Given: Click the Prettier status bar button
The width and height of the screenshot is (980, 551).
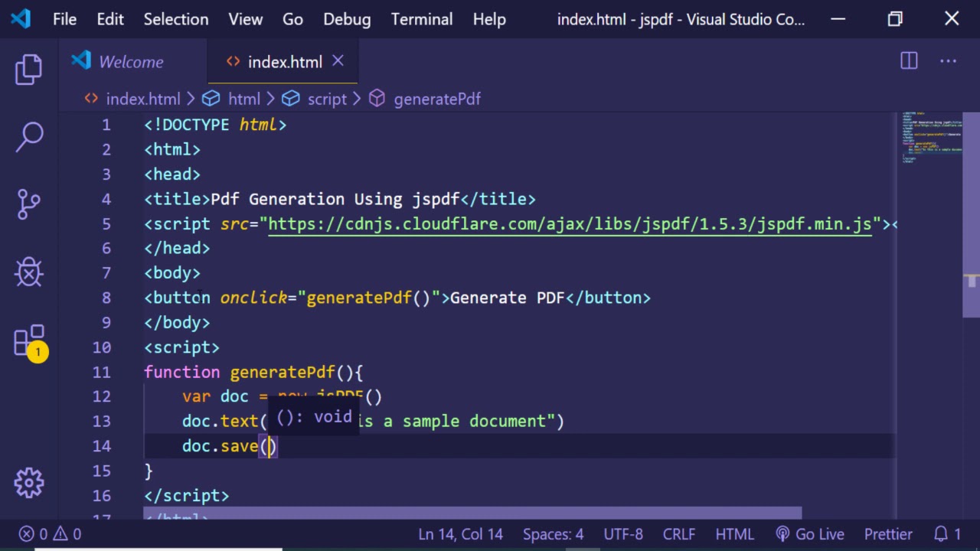Looking at the screenshot, I should pyautogui.click(x=888, y=534).
